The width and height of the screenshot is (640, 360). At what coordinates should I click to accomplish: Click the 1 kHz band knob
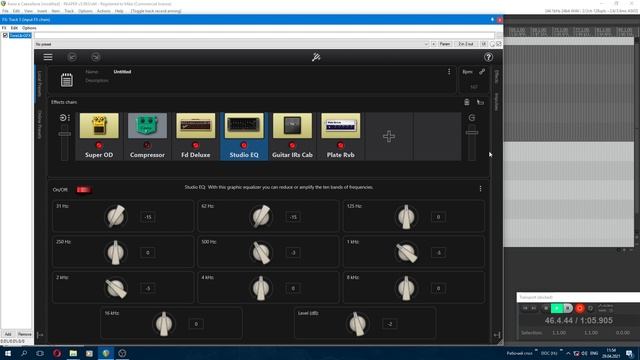(406, 252)
